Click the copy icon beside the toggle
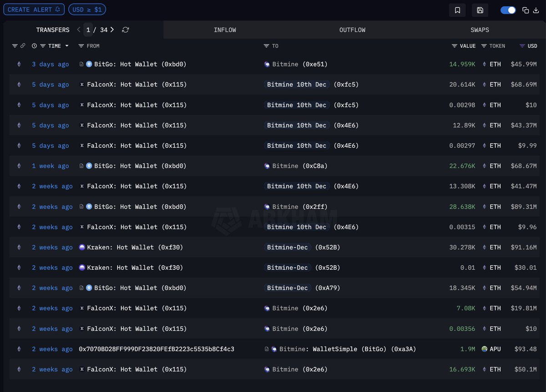The width and height of the screenshot is (546, 392). (526, 10)
